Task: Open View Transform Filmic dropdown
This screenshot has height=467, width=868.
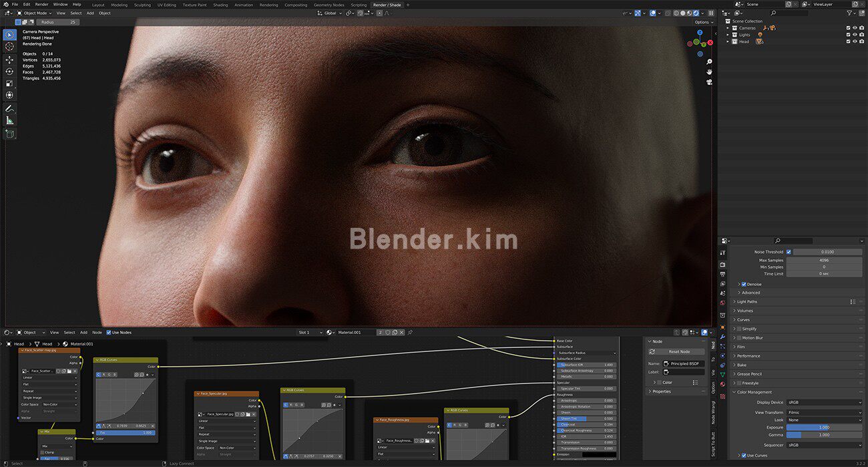Action: tap(824, 412)
